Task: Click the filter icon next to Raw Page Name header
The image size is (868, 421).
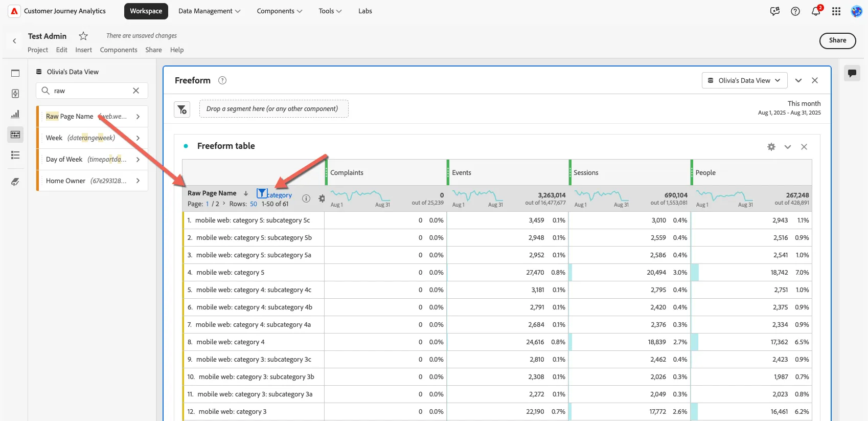Action: coord(262,193)
